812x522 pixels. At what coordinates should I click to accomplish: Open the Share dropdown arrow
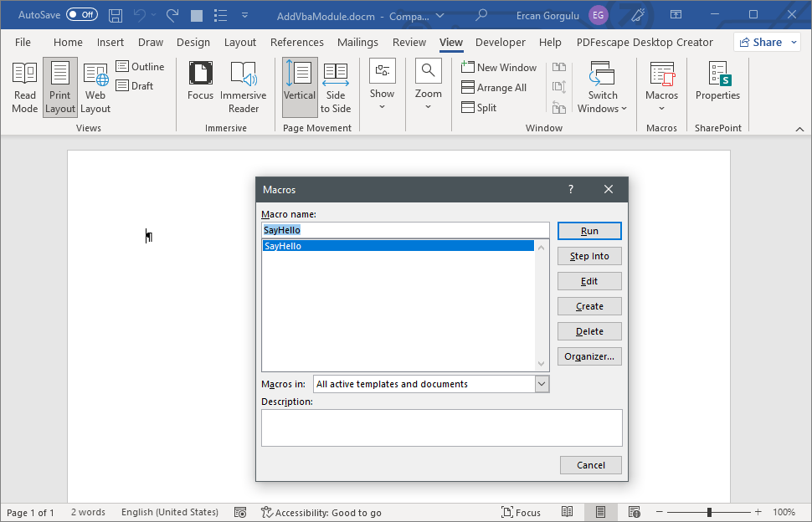point(793,42)
